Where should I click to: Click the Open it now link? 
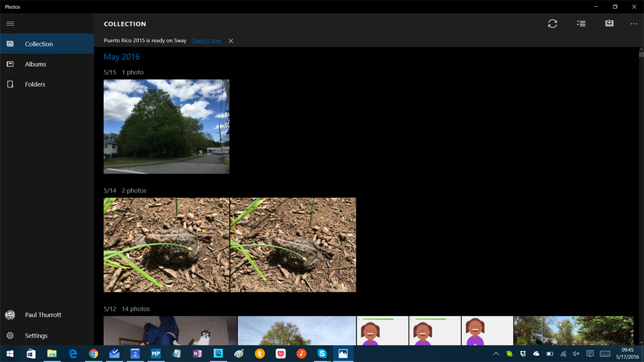tap(206, 40)
